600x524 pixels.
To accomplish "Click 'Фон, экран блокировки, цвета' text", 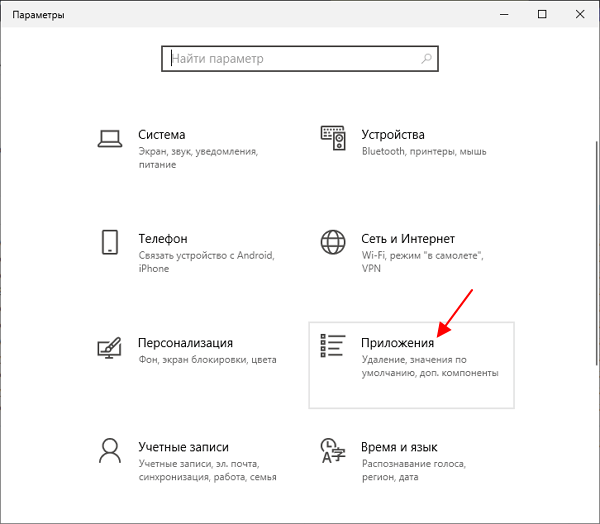I will (x=207, y=360).
